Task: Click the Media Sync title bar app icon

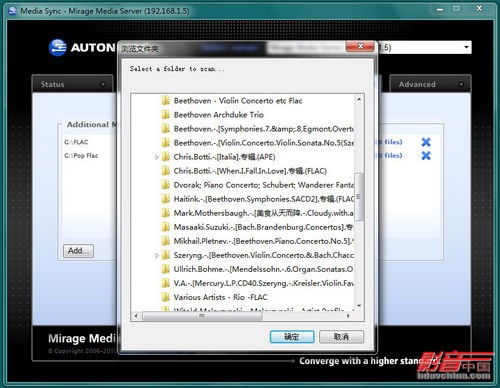Action: pyautogui.click(x=12, y=11)
